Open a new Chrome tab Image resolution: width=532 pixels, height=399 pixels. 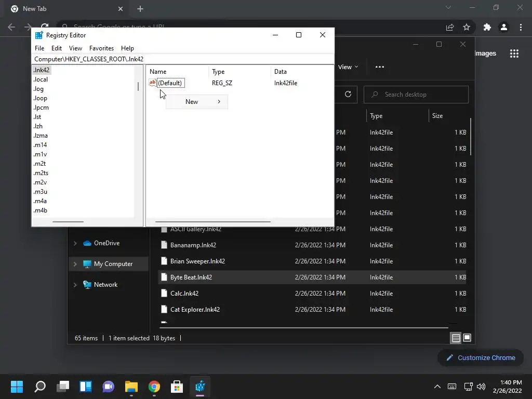coord(140,9)
